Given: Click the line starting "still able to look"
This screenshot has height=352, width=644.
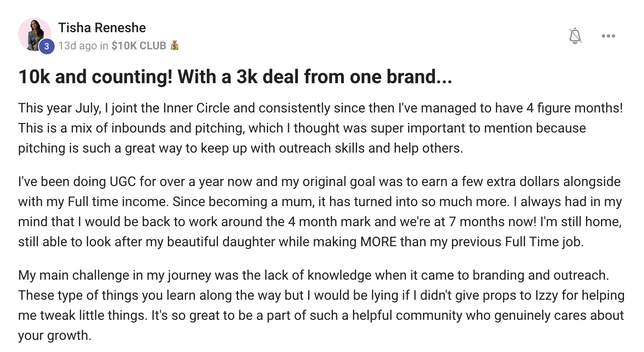Looking at the screenshot, I should pyautogui.click(x=301, y=242).
